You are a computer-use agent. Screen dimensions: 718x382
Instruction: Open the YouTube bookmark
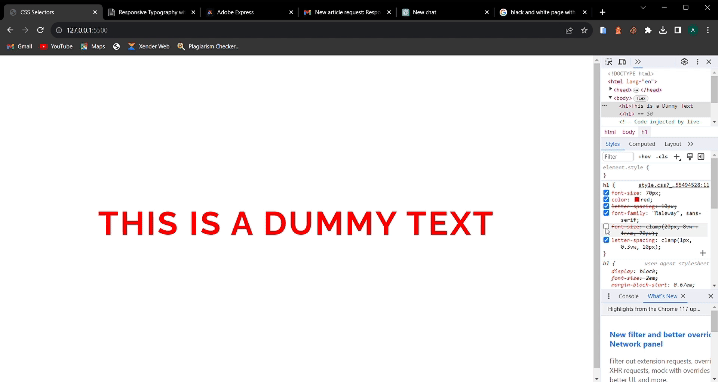[x=56, y=46]
